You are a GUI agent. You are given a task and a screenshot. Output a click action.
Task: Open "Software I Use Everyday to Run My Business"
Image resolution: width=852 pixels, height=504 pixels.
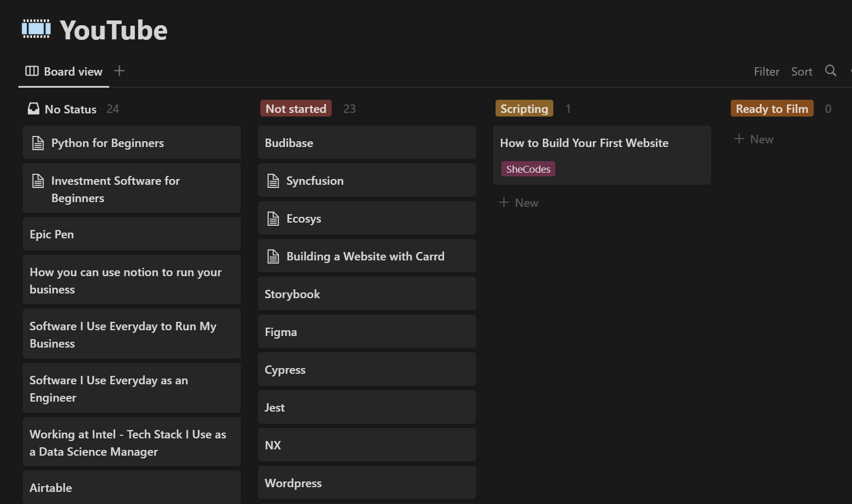[x=132, y=334]
